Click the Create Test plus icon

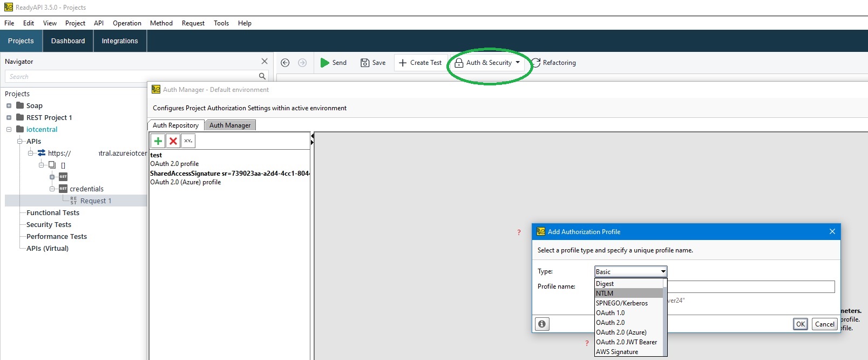point(403,63)
